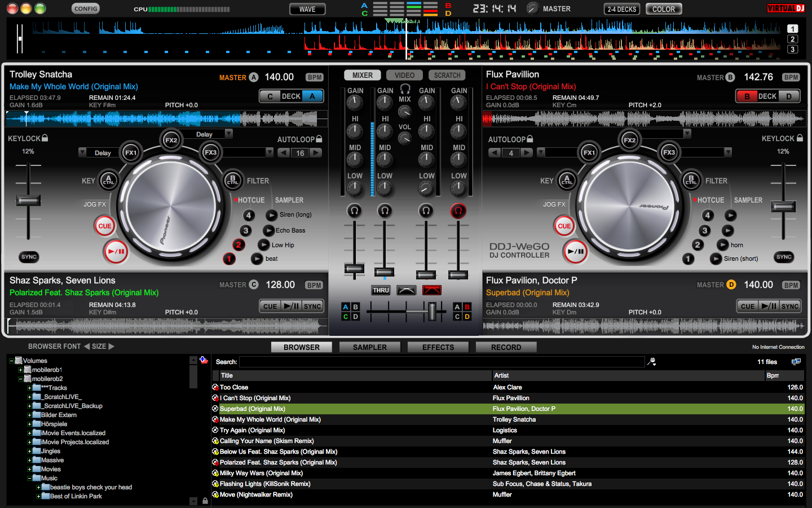
Task: Trigger hot cue 2 on left deck
Action: [x=239, y=244]
